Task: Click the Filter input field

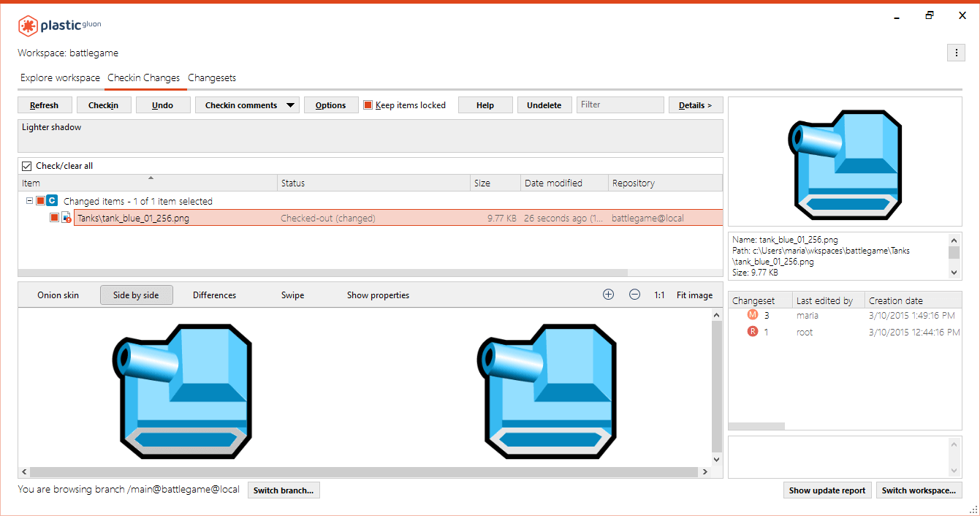Action: 620,105
